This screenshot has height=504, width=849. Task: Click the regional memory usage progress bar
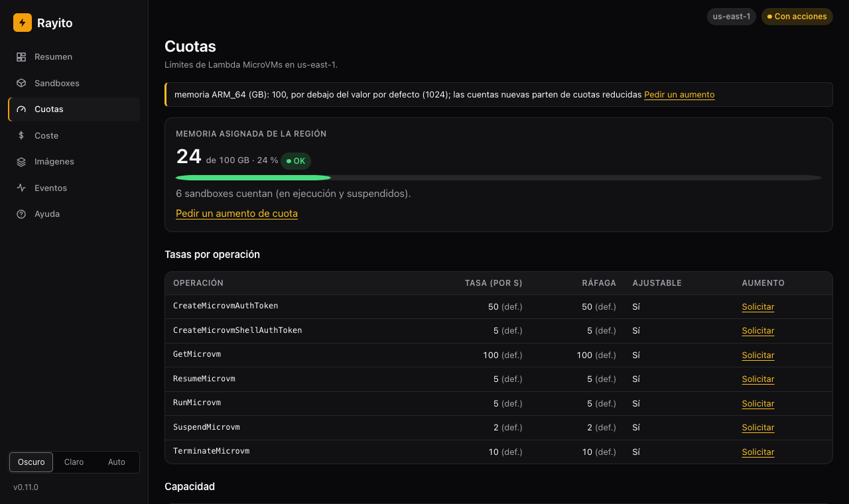click(499, 178)
